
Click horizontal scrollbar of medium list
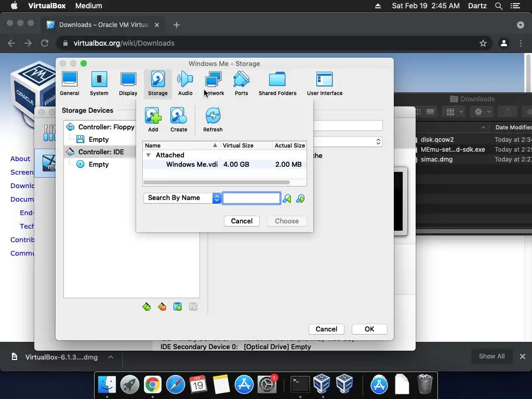tap(217, 182)
